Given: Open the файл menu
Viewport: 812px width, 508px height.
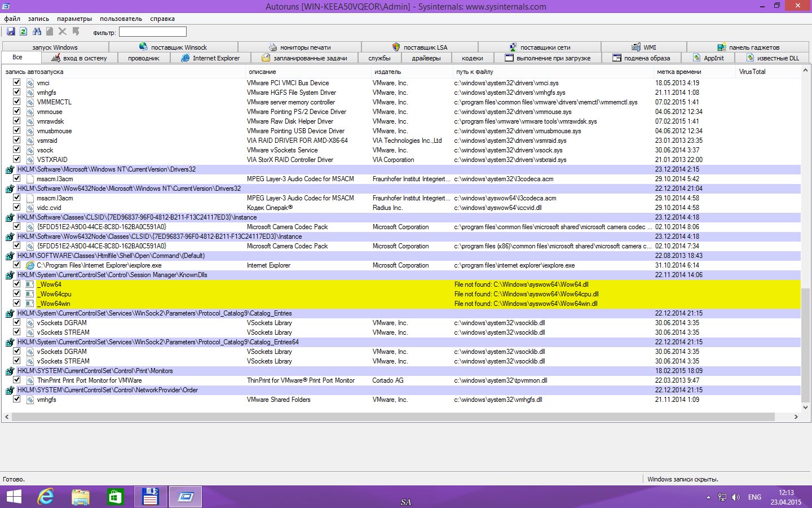Looking at the screenshot, I should coord(12,19).
